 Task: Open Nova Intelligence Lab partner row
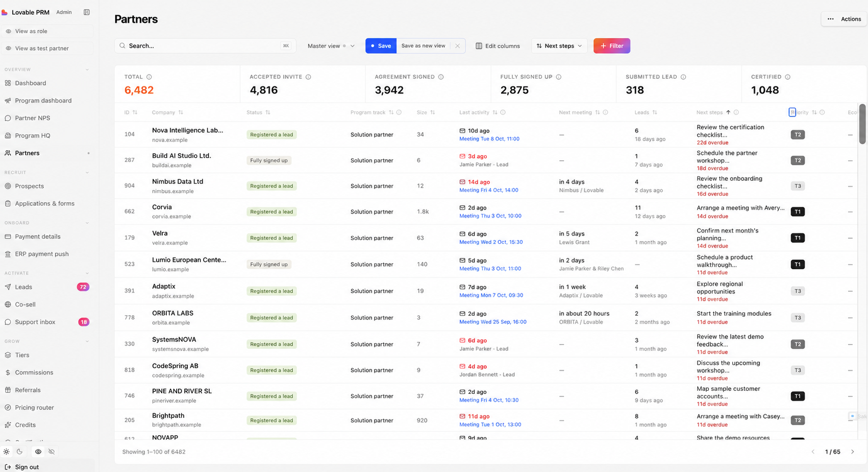tap(486, 135)
